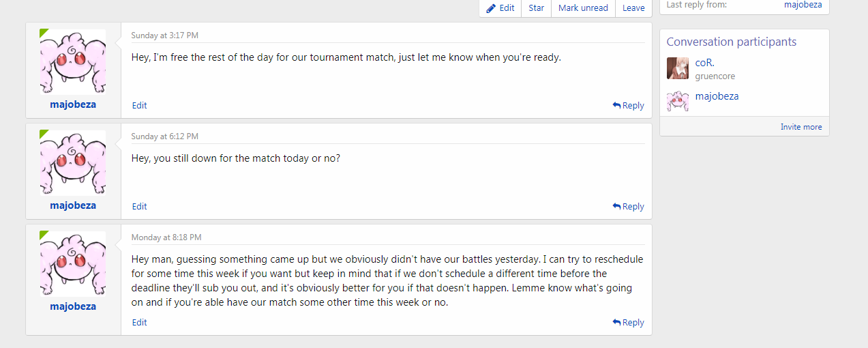Image resolution: width=868 pixels, height=348 pixels.
Task: Edit the Sunday 6:12 PM message
Action: (x=140, y=207)
